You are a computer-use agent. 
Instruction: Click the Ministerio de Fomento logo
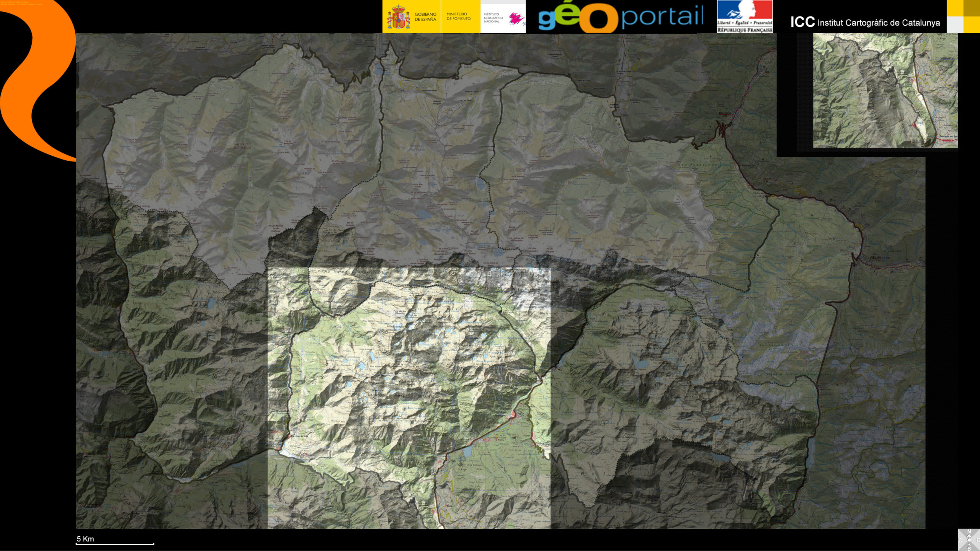[x=459, y=16]
